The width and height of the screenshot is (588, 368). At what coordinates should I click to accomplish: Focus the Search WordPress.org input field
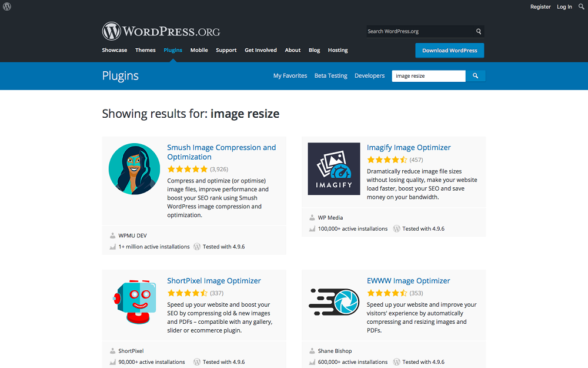tap(420, 32)
